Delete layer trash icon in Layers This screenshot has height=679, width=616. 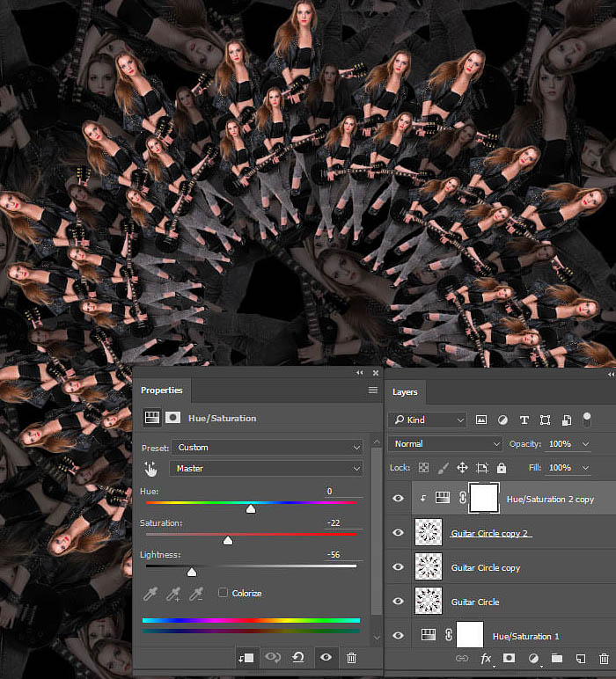(x=604, y=659)
